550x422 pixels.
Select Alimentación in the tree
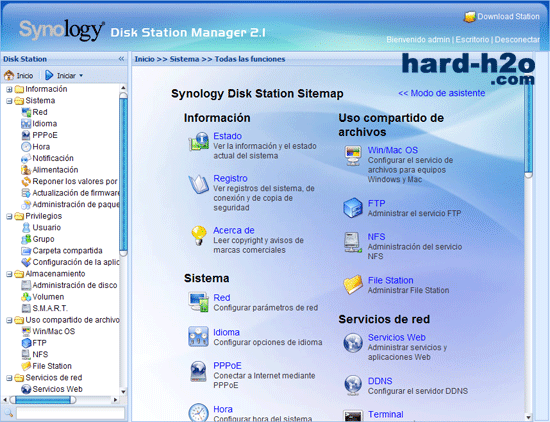[x=55, y=170]
